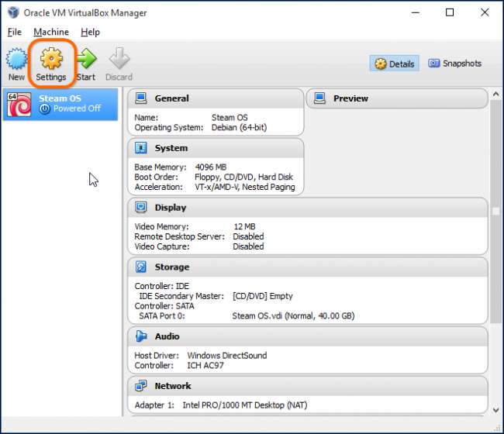The image size is (504, 434).
Task: Click the General section icon
Action: [x=141, y=98]
